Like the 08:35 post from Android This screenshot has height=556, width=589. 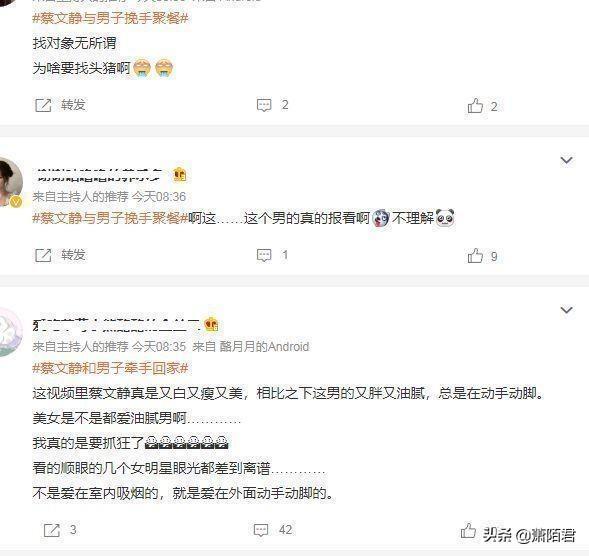pos(468,531)
